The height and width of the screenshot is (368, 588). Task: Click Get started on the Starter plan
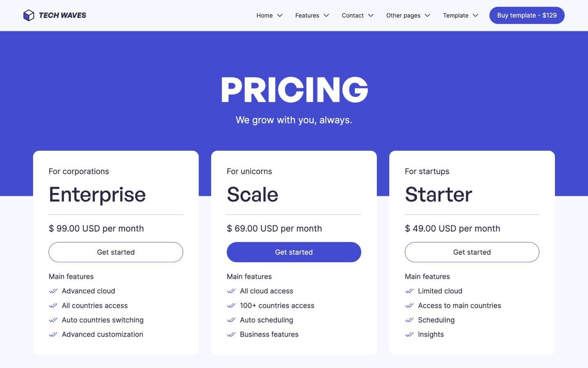472,252
